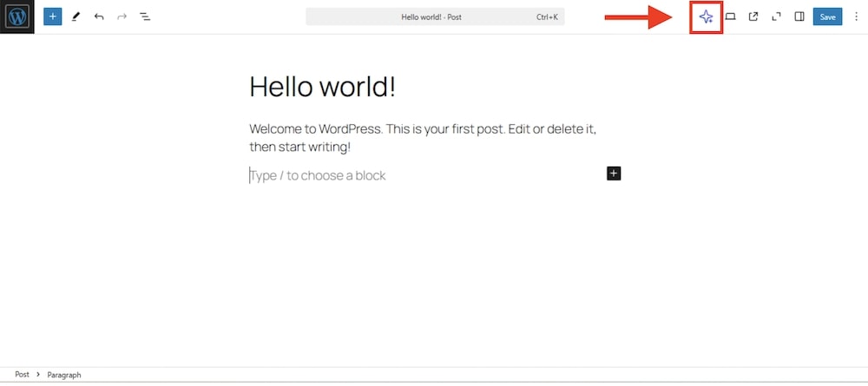Select 'Post' in the bottom breadcrumb
The width and height of the screenshot is (868, 386).
click(x=22, y=375)
